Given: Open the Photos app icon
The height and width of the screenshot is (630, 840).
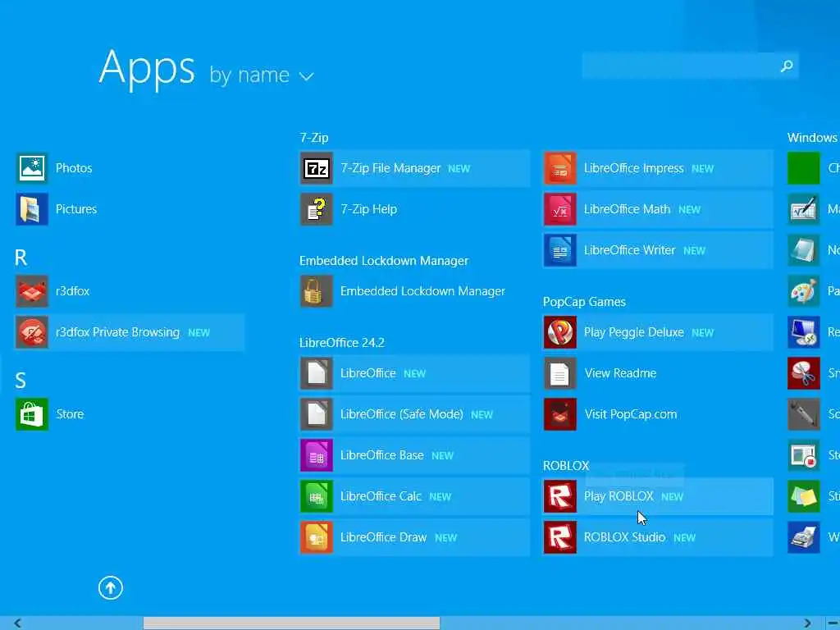Looking at the screenshot, I should pos(32,168).
